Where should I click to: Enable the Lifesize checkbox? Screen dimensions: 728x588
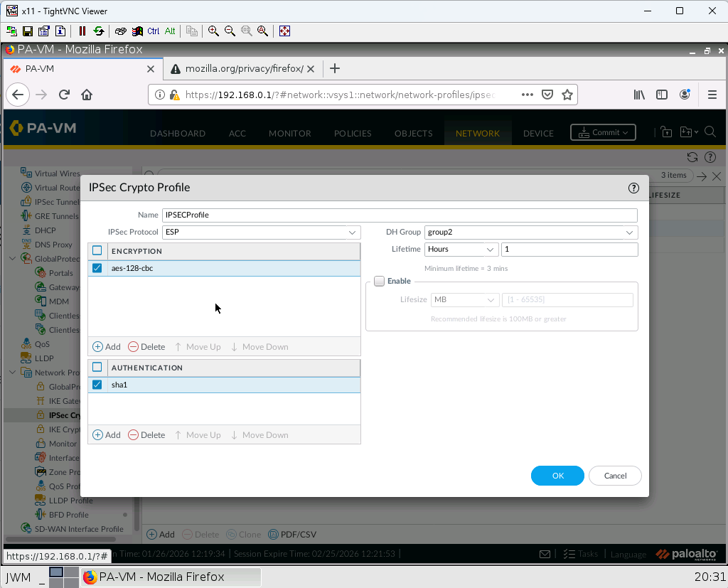380,282
